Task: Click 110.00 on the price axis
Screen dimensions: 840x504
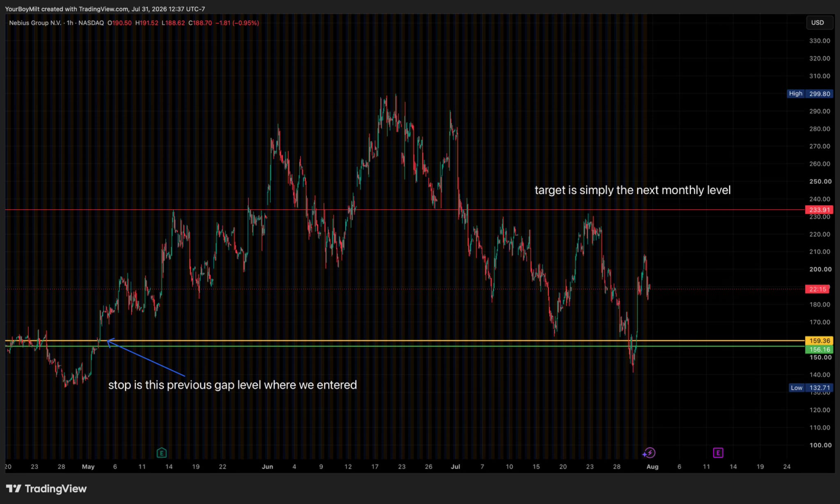Action: point(819,428)
